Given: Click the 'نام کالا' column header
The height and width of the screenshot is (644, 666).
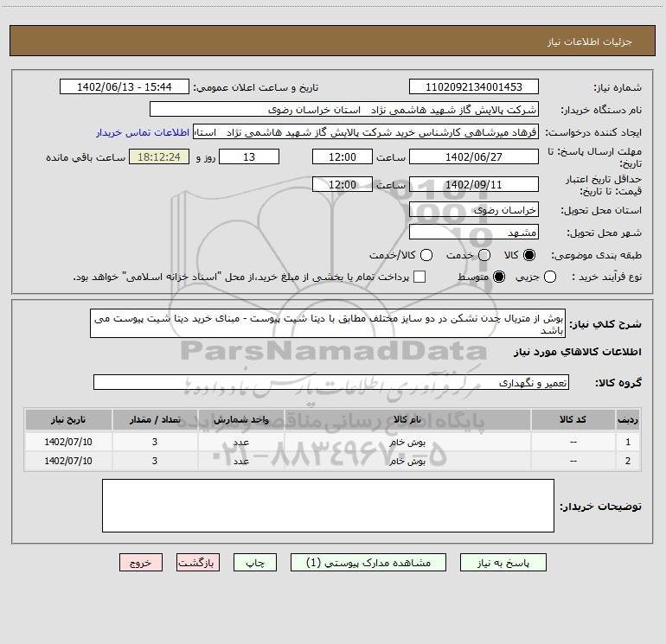Looking at the screenshot, I should pos(413,419).
